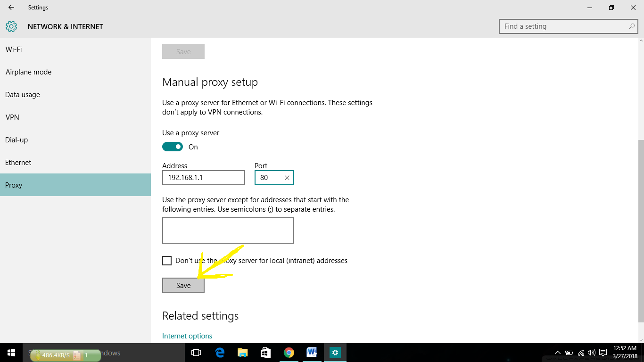Switch to Airplane mode section
644x362 pixels.
click(75, 72)
